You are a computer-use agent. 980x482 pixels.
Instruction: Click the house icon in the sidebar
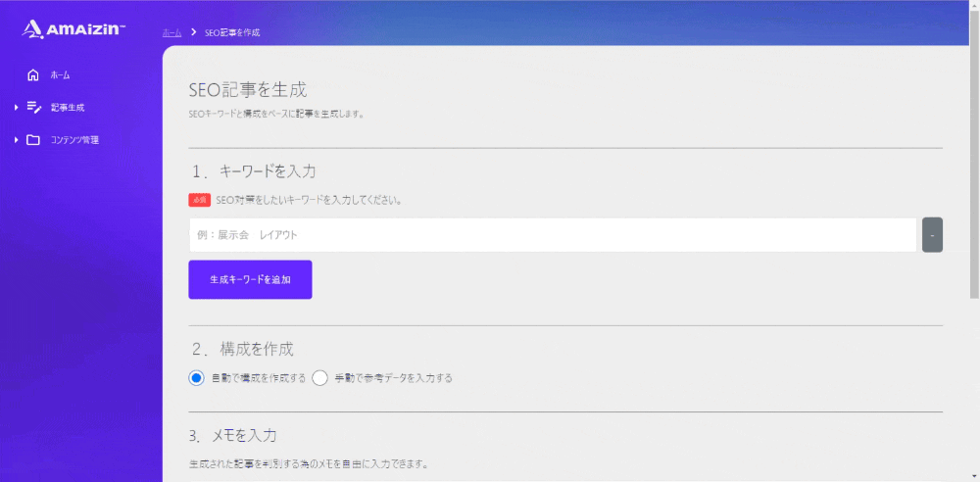coord(33,74)
